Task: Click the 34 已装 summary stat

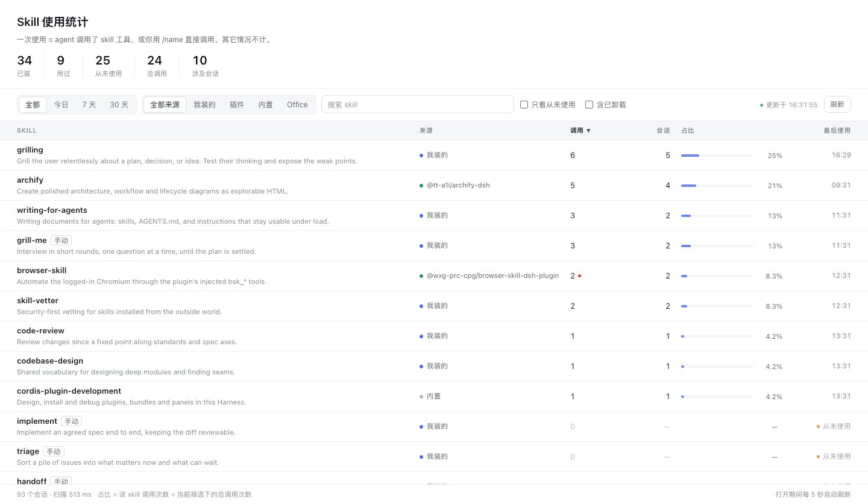Action: (25, 66)
